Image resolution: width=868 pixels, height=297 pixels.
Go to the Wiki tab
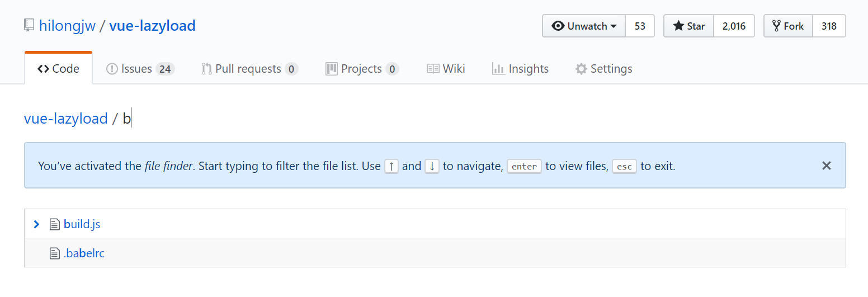click(446, 69)
